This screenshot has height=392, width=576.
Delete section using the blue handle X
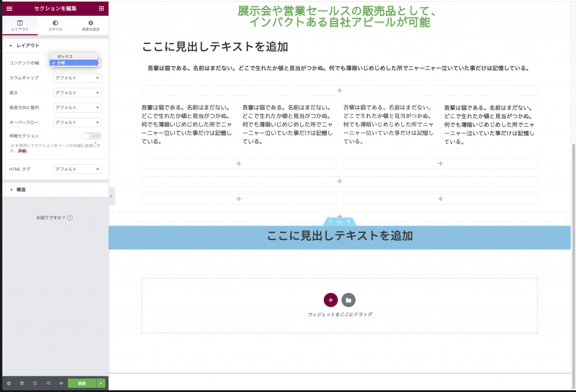pos(348,222)
